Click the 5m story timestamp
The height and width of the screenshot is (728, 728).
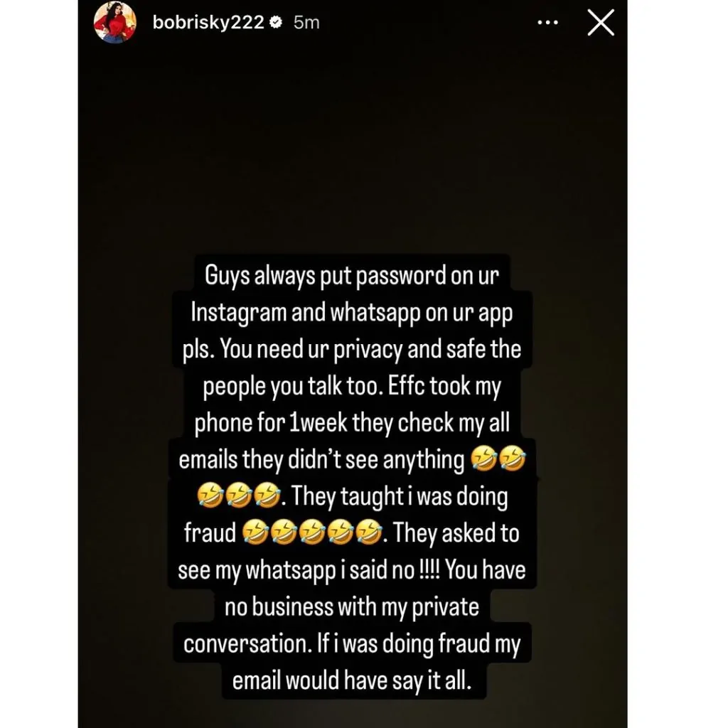pos(306,22)
